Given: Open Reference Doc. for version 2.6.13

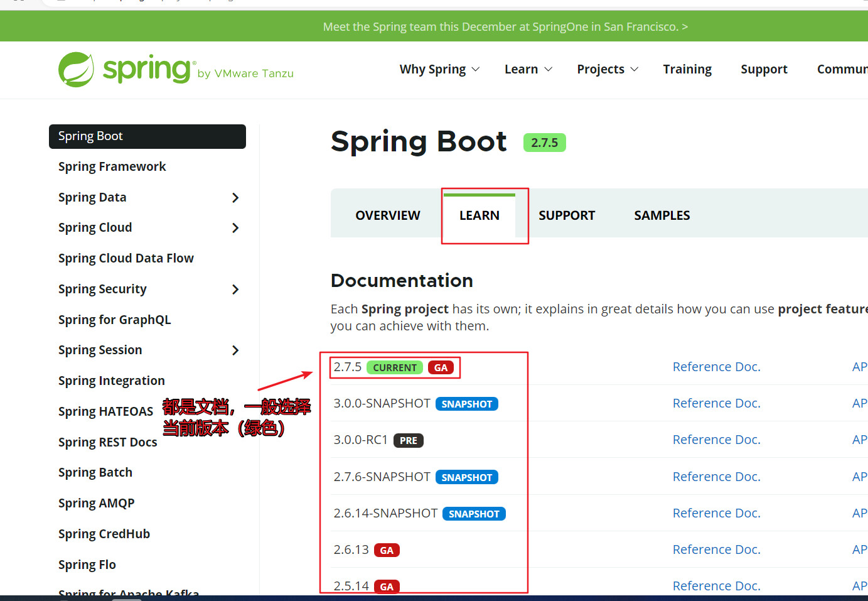Looking at the screenshot, I should pos(717,550).
